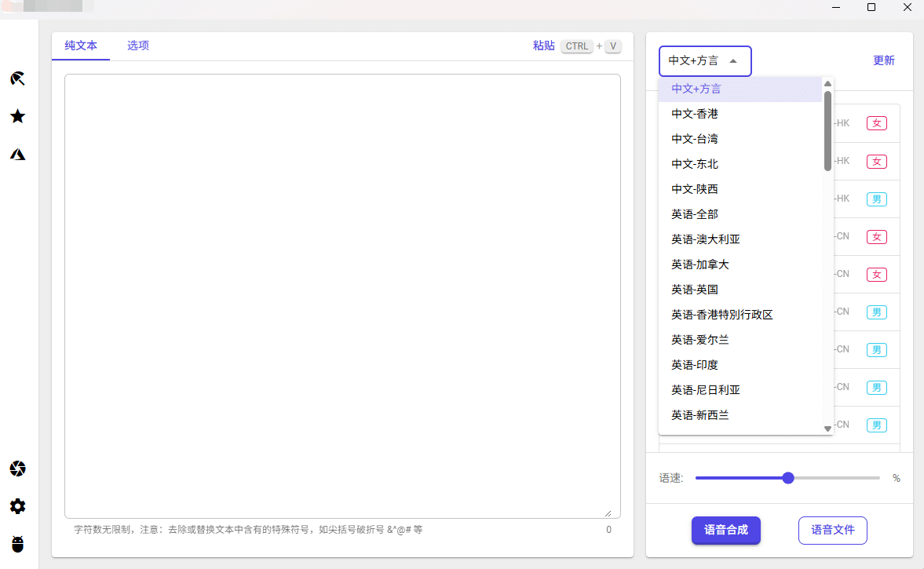Click the dropdown list scrollbar thumb
Screen dimensions: 924x569
point(827,131)
